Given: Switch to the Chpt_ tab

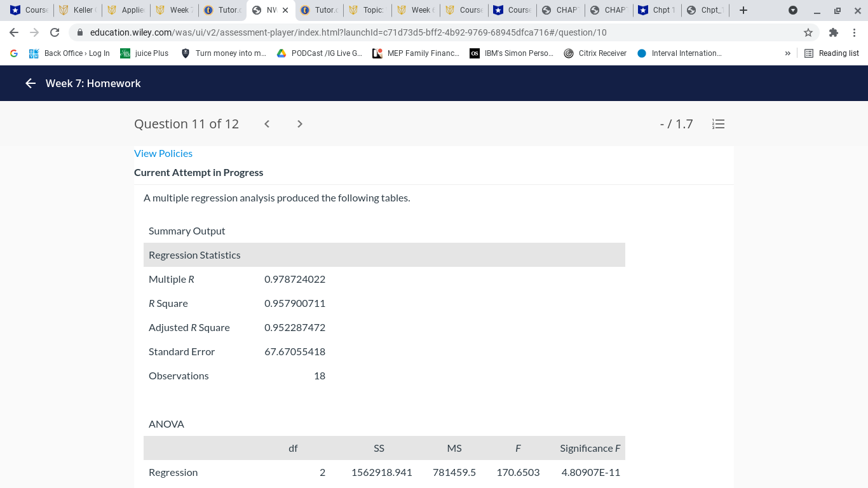Looking at the screenshot, I should pos(706,10).
